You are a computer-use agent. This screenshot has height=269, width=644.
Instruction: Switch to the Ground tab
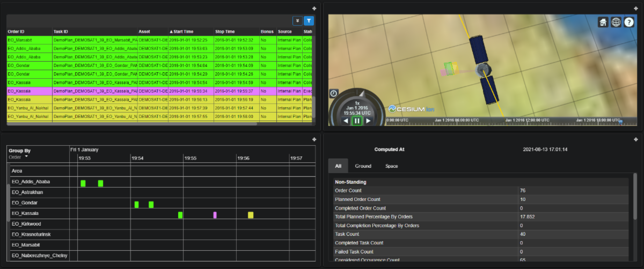(x=363, y=166)
